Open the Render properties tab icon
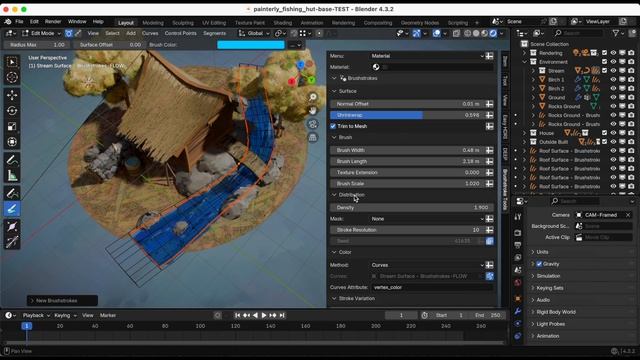 pyautogui.click(x=518, y=233)
